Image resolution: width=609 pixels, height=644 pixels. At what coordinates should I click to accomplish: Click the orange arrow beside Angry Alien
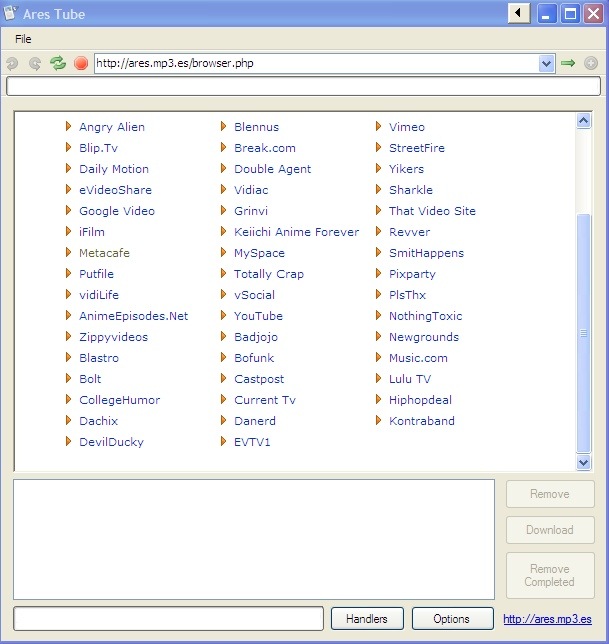69,126
